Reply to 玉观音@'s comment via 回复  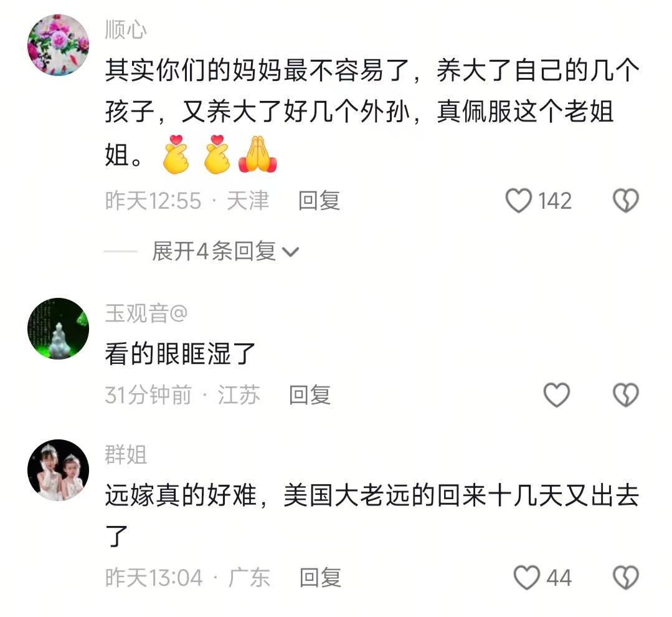(310, 395)
